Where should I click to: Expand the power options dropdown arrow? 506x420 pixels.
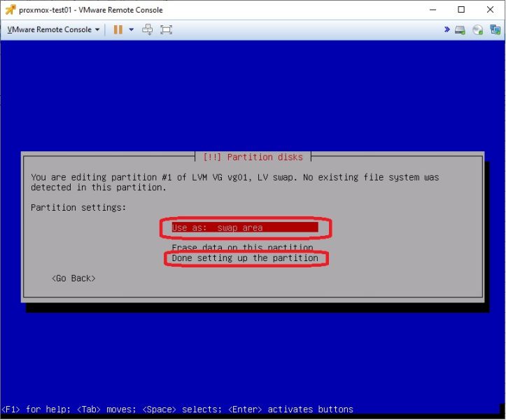click(x=132, y=29)
